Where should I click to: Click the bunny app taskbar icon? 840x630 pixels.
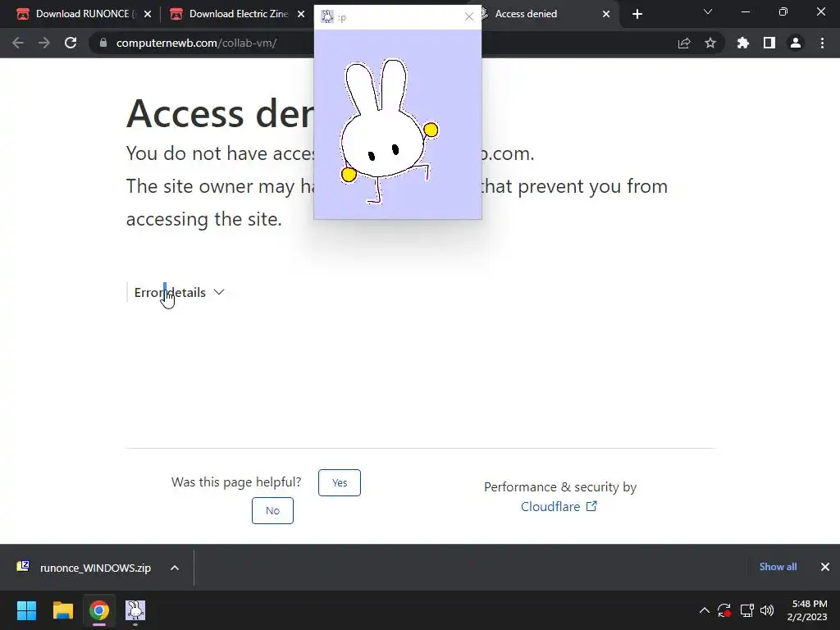pyautogui.click(x=135, y=610)
